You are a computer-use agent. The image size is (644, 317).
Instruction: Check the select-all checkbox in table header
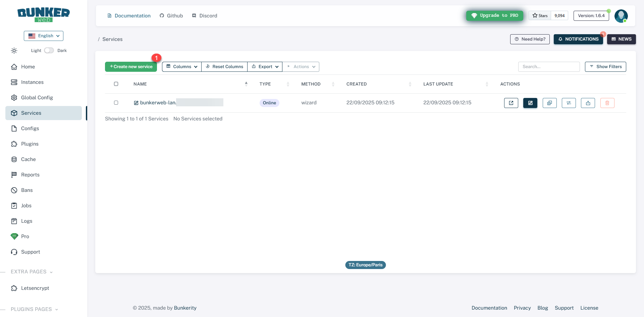pyautogui.click(x=116, y=84)
